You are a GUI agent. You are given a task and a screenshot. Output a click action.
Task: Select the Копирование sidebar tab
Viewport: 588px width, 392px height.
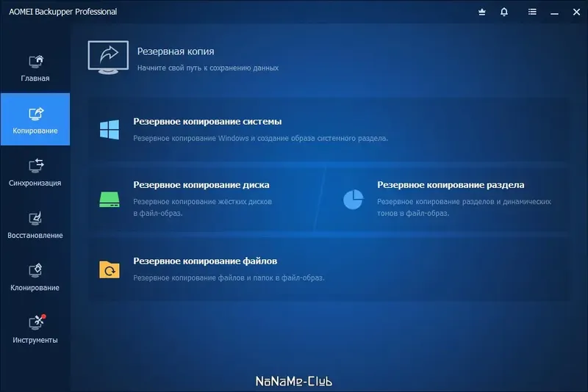pyautogui.click(x=35, y=119)
